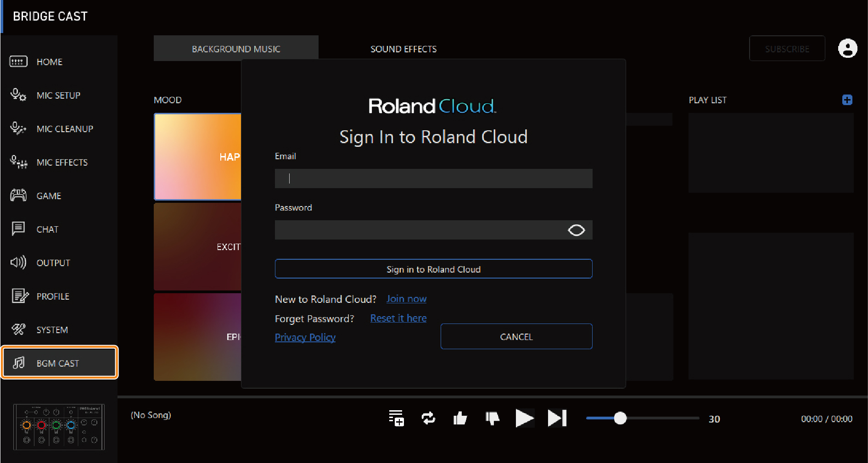Click the volume slider handle
This screenshot has width=868, height=463.
pos(620,418)
